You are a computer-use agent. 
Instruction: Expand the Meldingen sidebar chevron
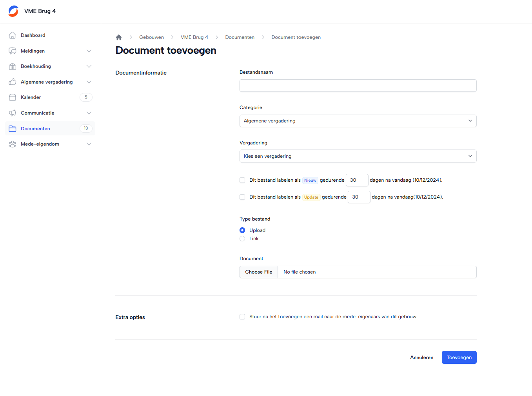[89, 51]
